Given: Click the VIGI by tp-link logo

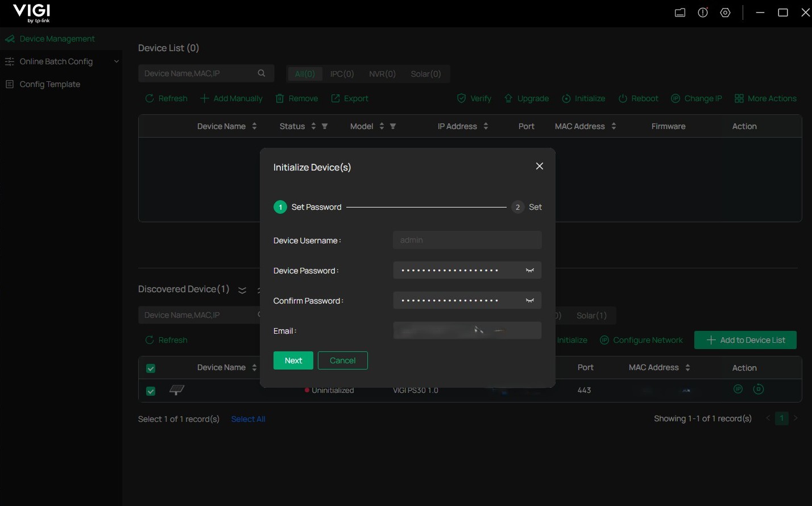Looking at the screenshot, I should tap(32, 13).
